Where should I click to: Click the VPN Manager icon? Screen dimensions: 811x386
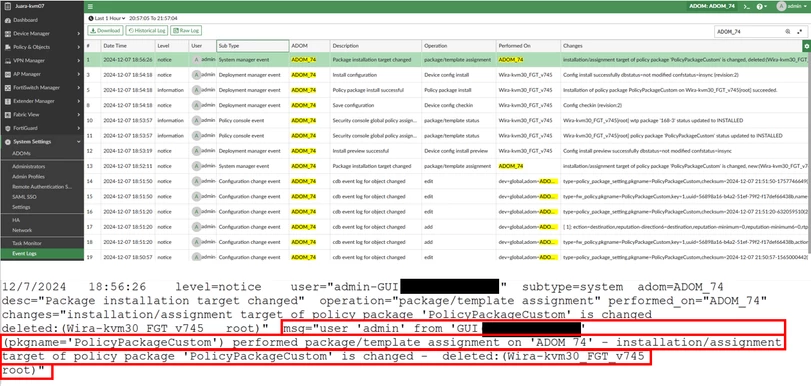pos(7,60)
